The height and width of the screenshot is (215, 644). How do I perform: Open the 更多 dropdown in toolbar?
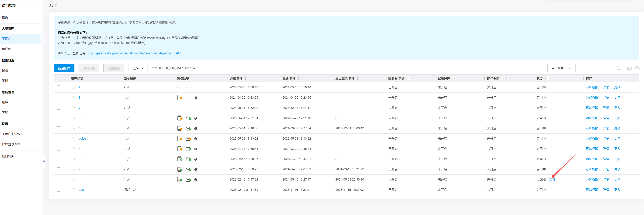138,68
